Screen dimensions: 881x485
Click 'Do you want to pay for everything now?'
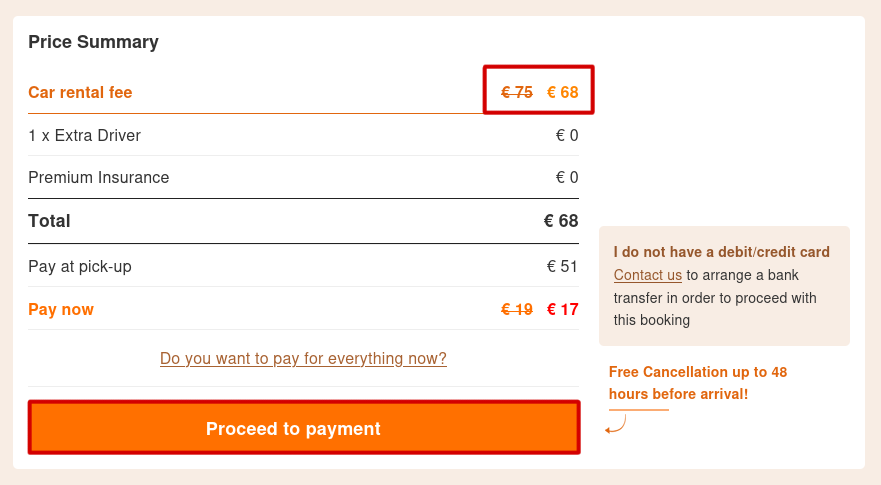(x=303, y=358)
